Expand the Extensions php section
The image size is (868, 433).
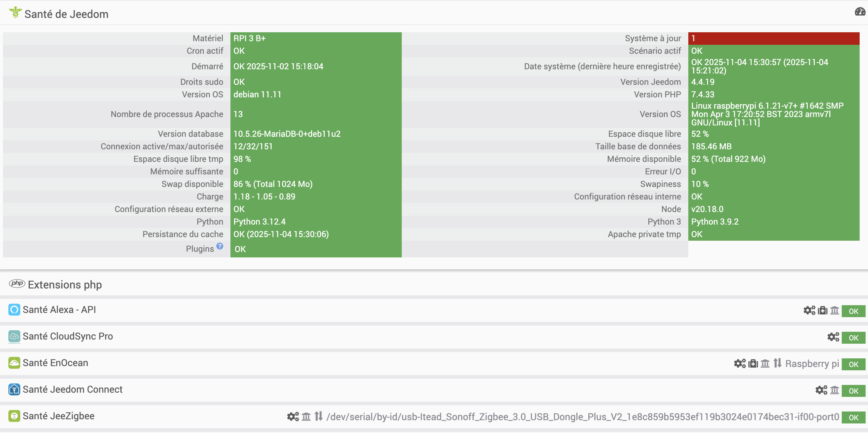(65, 285)
